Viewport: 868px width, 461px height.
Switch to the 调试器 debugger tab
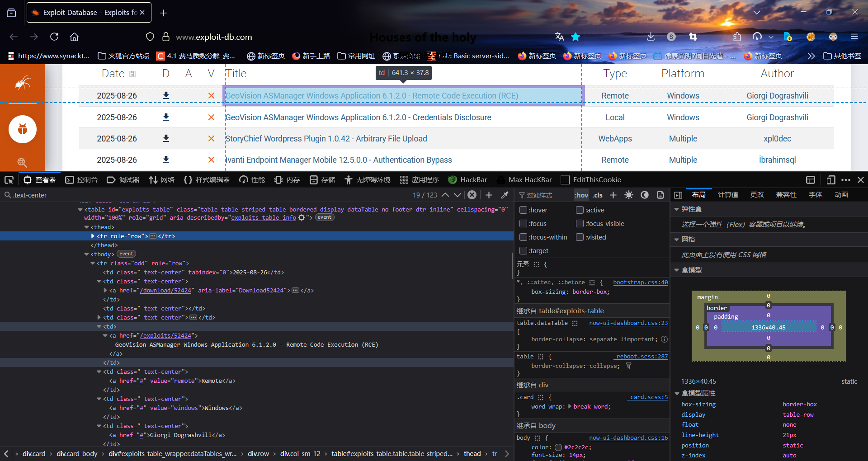click(123, 180)
